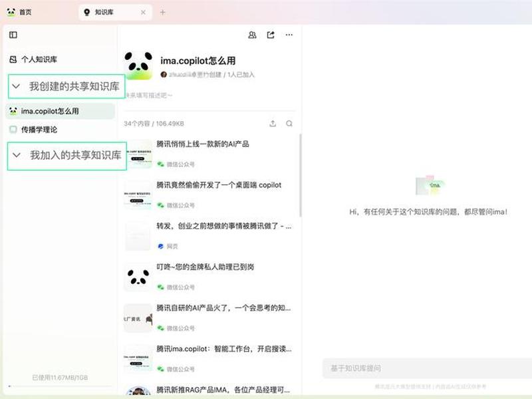Collapse 我加入的共享知识库 section
Image resolution: width=532 pixels, height=399 pixels.
point(16,156)
